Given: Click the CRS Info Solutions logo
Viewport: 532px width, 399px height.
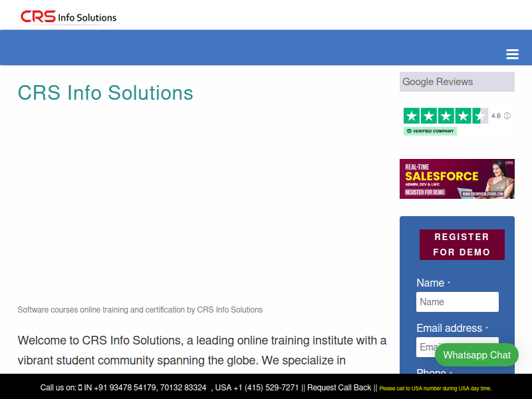Looking at the screenshot, I should (68, 17).
